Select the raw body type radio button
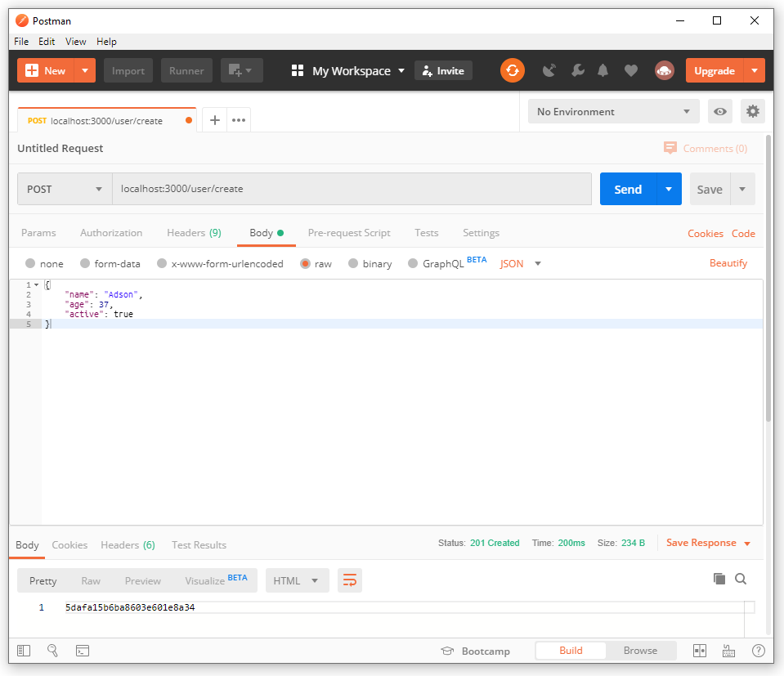The height and width of the screenshot is (676, 784). pyautogui.click(x=305, y=263)
